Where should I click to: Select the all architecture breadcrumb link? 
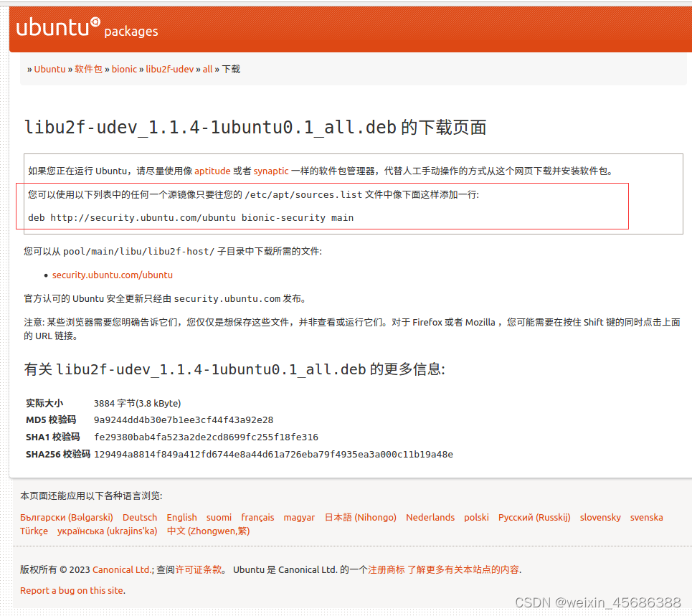tap(207, 69)
